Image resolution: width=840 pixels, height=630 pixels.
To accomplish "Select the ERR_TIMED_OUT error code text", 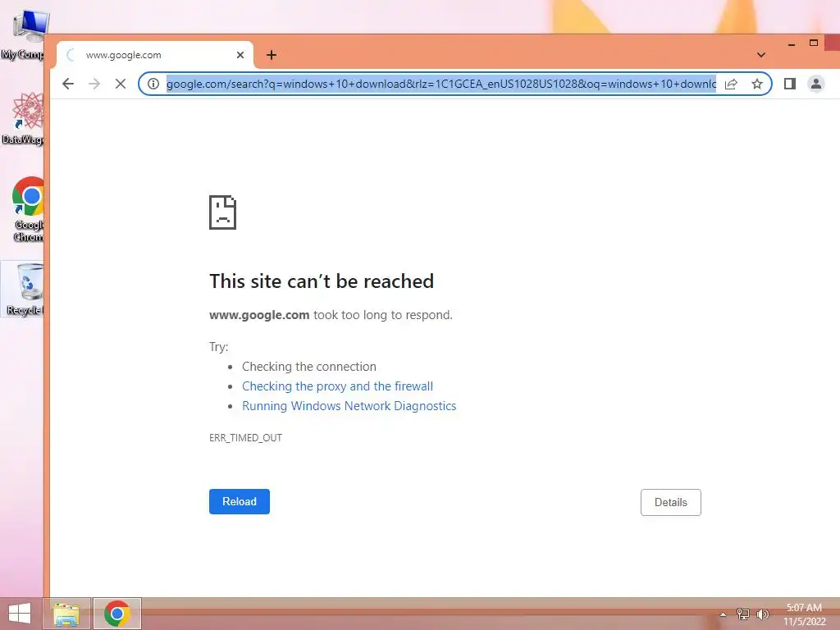I will point(245,438).
